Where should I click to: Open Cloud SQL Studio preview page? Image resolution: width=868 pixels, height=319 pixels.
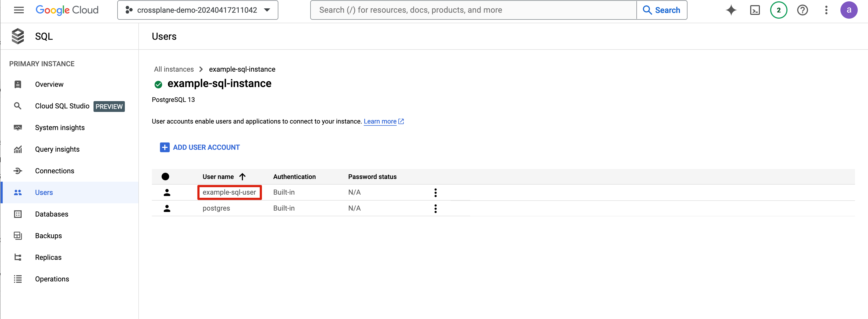tap(62, 106)
